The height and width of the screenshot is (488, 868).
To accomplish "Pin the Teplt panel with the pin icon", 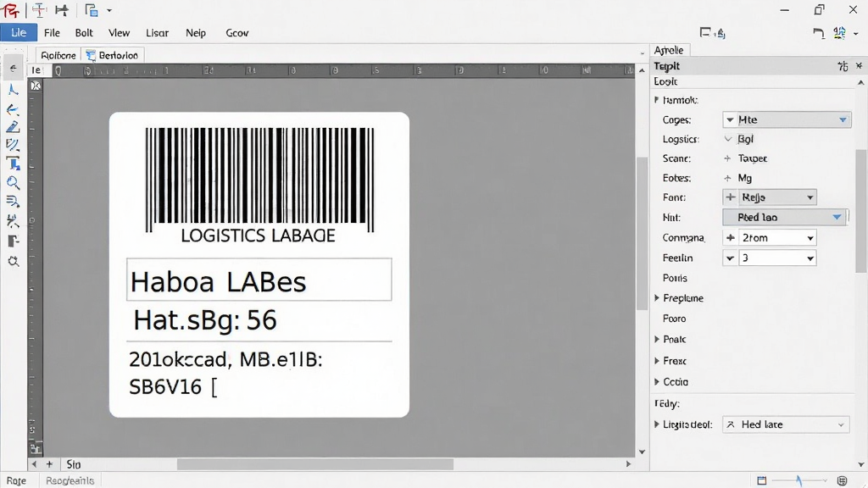I will click(x=843, y=66).
